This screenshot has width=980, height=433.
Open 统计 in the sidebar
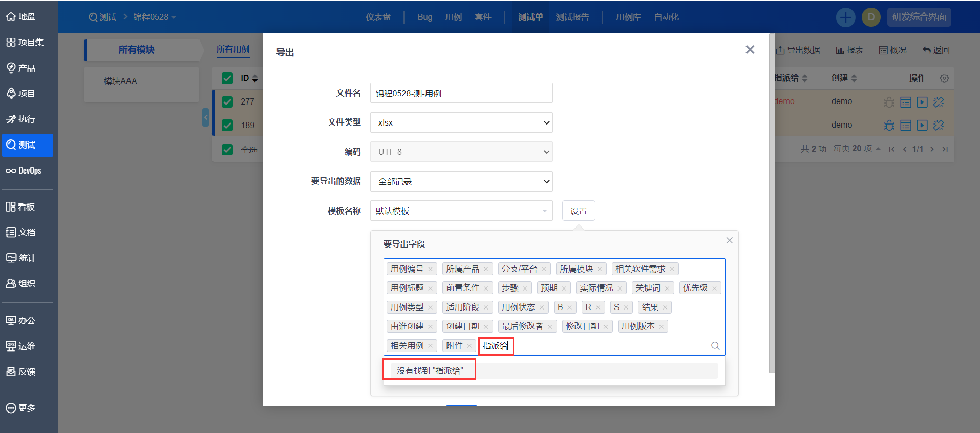(x=21, y=258)
